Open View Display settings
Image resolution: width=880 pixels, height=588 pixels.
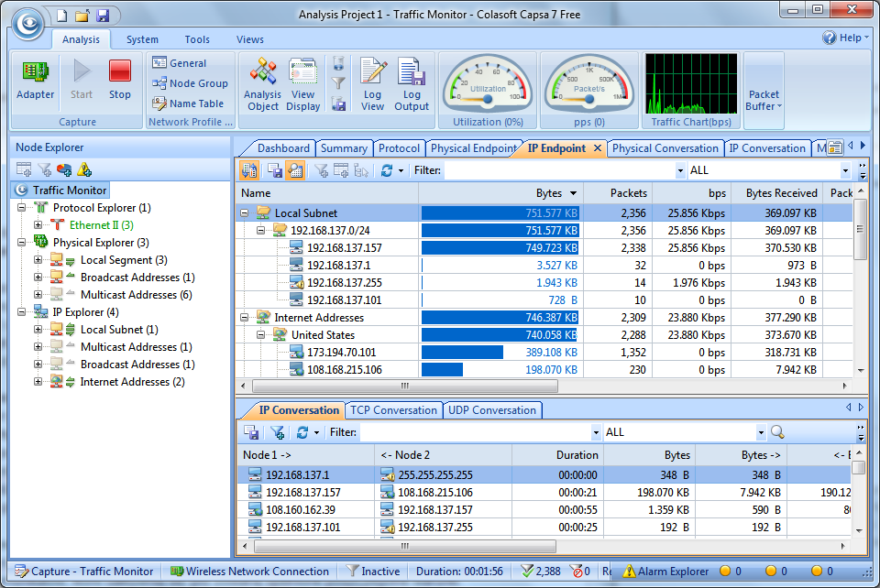[303, 84]
